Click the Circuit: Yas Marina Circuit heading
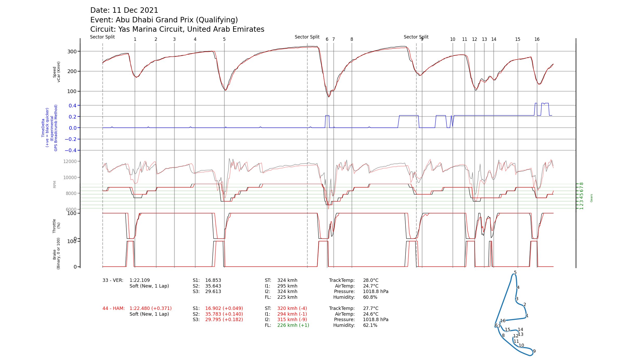640x364 pixels. coord(177,29)
